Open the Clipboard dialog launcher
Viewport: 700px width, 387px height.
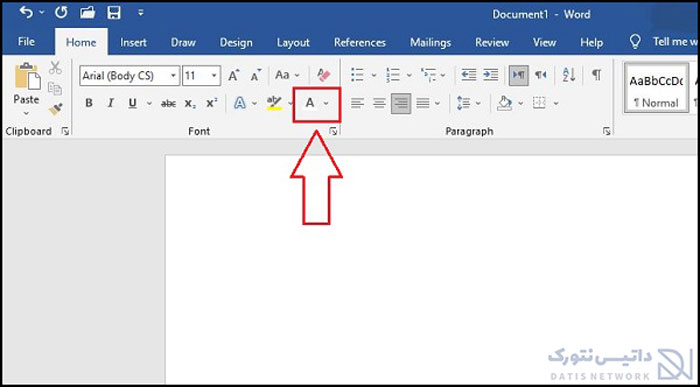pyautogui.click(x=66, y=131)
